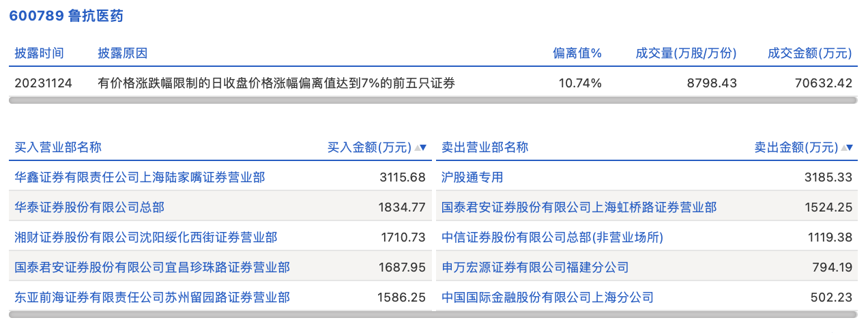
Task: Select 湘财证券股份有限公司沈阳绥化西街证券营业部
Action: 146,237
